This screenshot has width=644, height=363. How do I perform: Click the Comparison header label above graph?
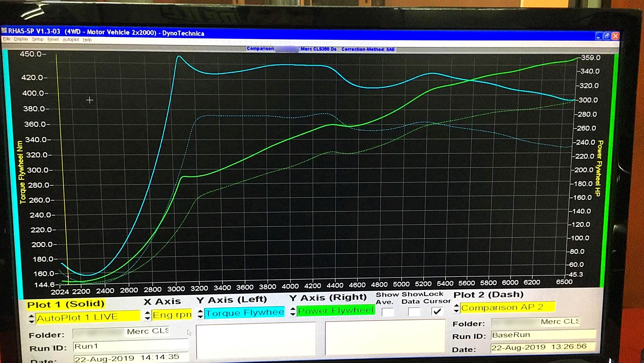tap(260, 49)
